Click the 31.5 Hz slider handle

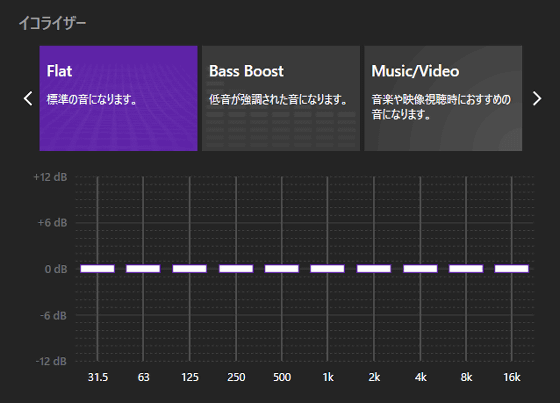98,269
